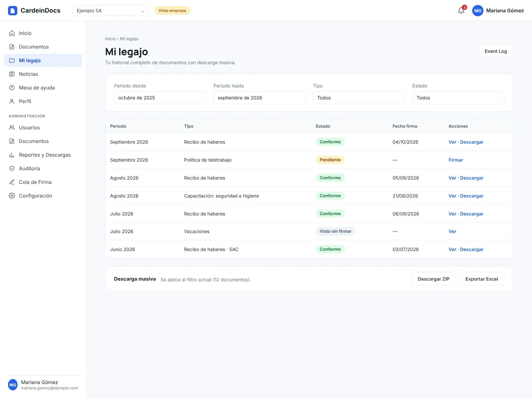Open the notifications bell

[x=461, y=11]
